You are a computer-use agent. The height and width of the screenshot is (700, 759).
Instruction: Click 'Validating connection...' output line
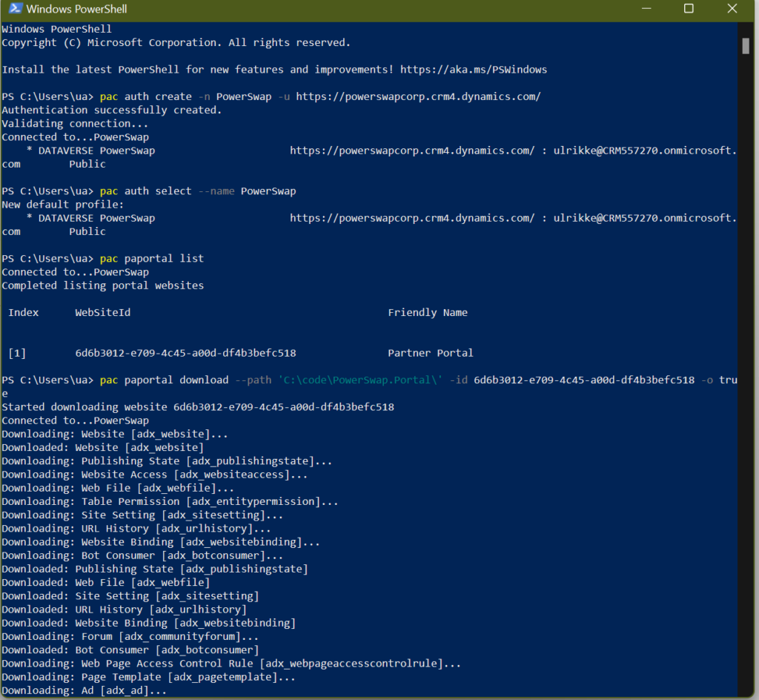point(75,124)
